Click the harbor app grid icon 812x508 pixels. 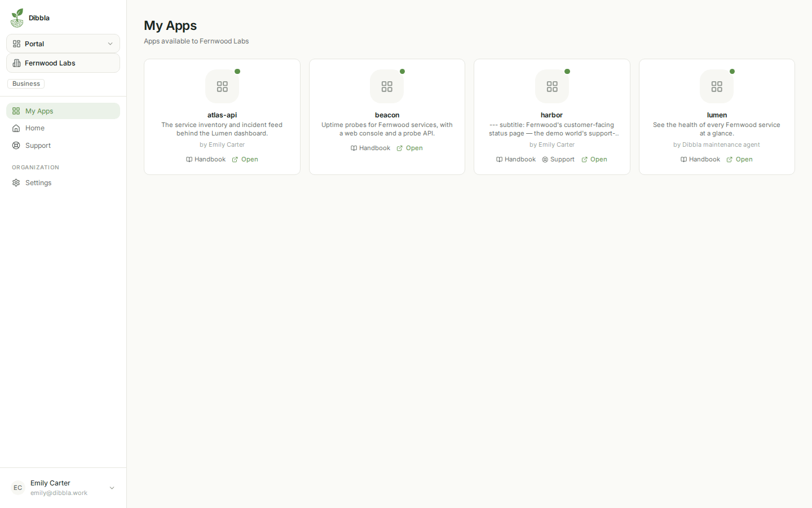click(x=552, y=86)
